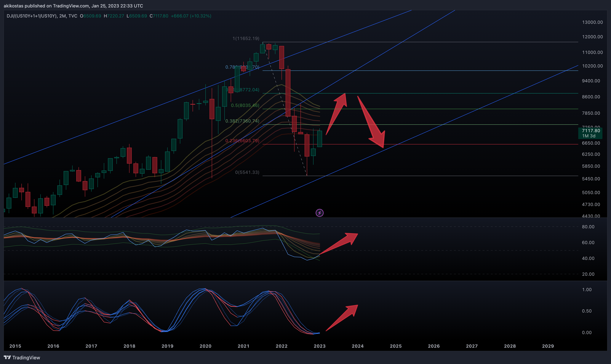Viewport: 611px width, 364px height.
Task: Click the 2026 time axis label
Action: point(434,346)
